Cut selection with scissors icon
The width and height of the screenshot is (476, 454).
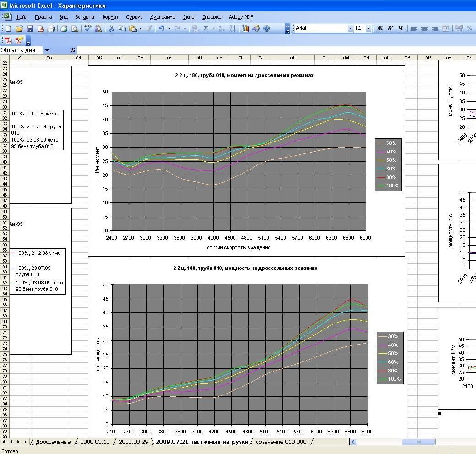pyautogui.click(x=111, y=28)
